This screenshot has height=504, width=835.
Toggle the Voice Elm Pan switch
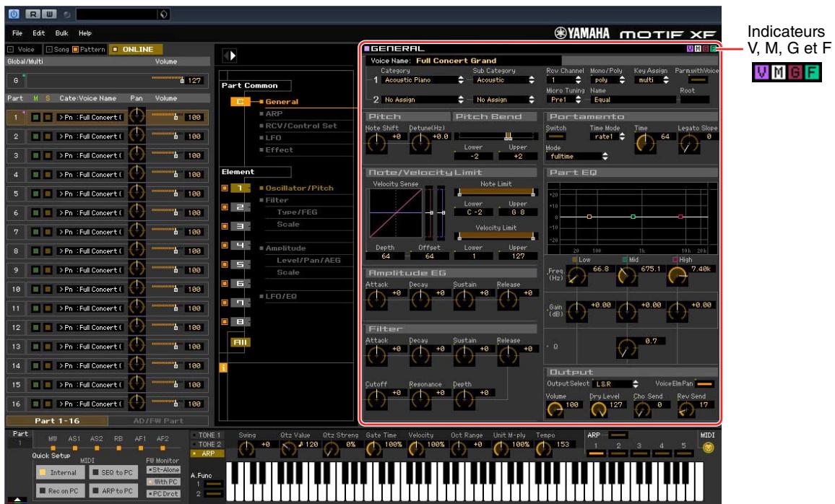click(x=705, y=383)
